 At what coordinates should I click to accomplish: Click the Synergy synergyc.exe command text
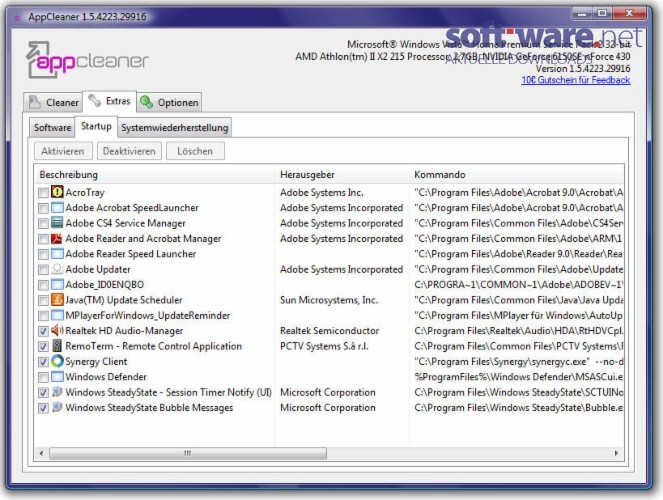[x=519, y=362]
